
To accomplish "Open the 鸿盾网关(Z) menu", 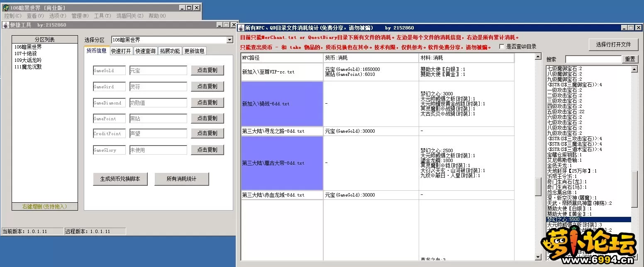I will pyautogui.click(x=130, y=16).
